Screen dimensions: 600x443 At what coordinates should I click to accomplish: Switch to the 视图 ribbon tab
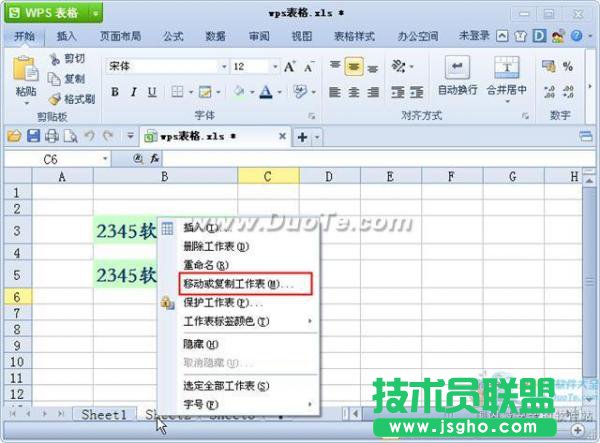302,36
